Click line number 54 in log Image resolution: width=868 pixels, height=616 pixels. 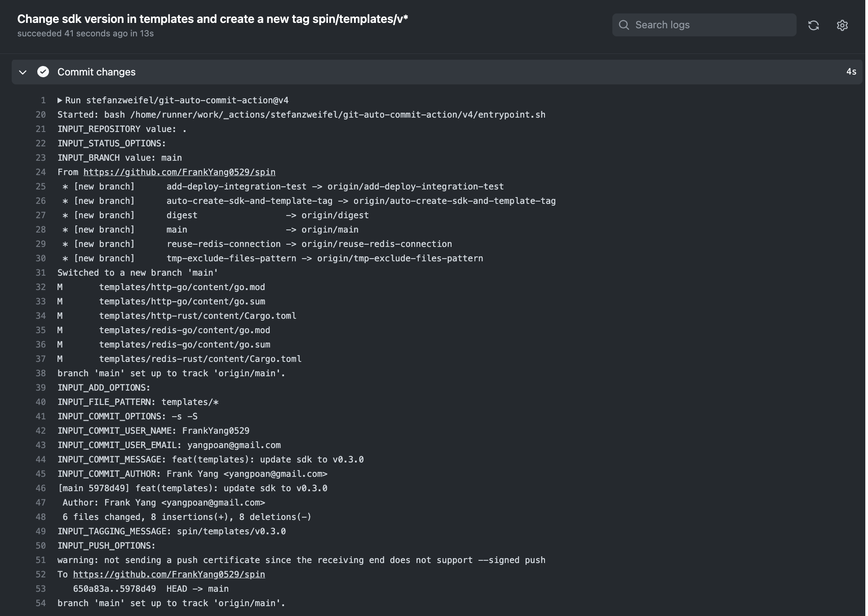click(x=41, y=603)
